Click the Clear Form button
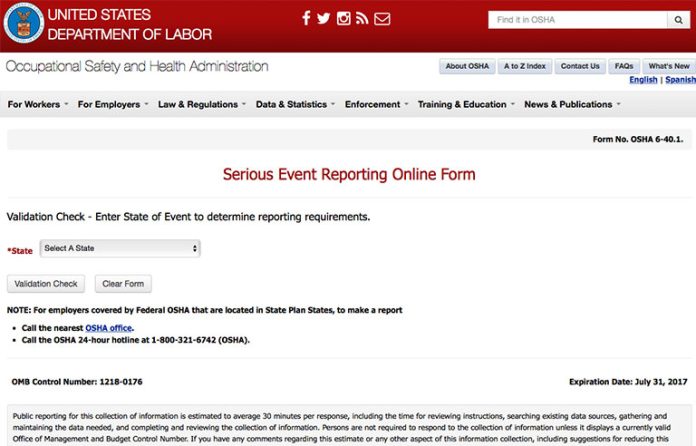This screenshot has width=696, height=446. (123, 284)
